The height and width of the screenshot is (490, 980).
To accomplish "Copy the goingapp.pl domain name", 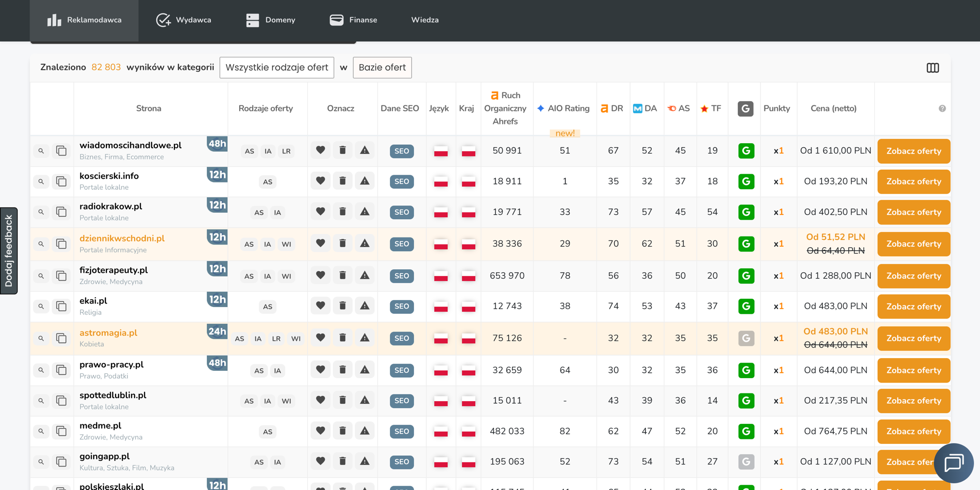I will click(61, 462).
